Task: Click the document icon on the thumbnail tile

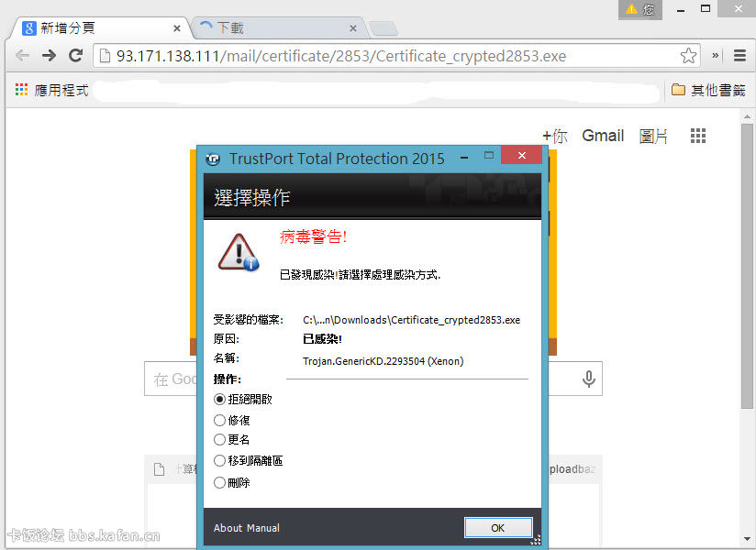Action: (x=159, y=469)
